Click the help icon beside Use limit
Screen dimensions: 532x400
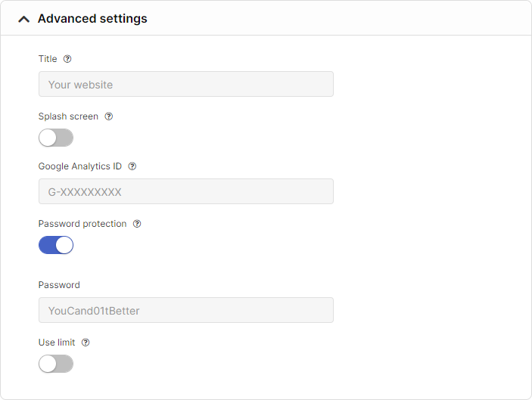pos(86,343)
